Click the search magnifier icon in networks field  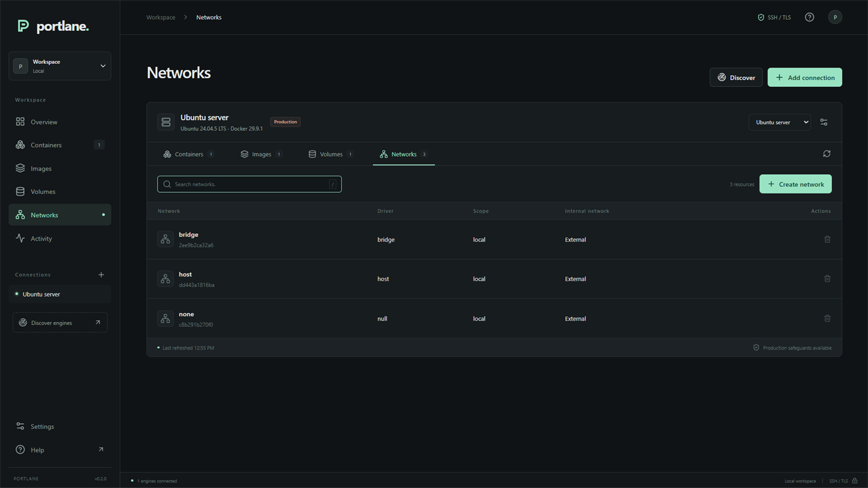[x=167, y=184]
